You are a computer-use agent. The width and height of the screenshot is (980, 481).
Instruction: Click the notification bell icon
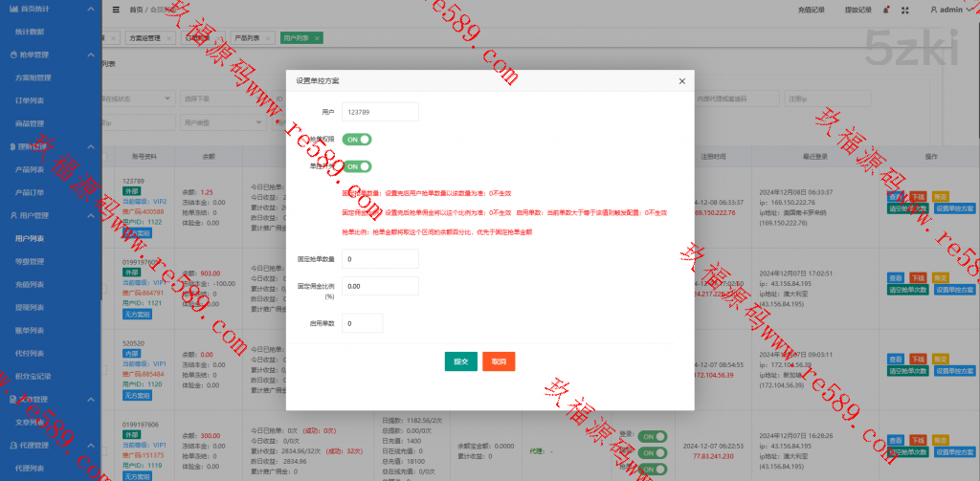tap(885, 10)
